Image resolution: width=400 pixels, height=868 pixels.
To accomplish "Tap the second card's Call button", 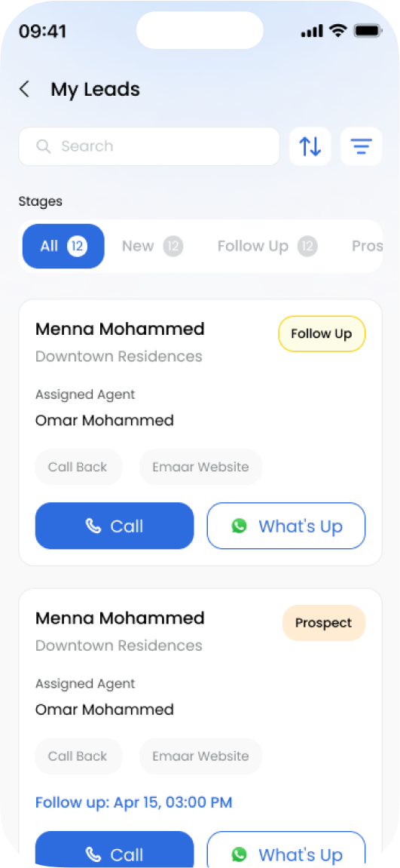I will pyautogui.click(x=115, y=849).
